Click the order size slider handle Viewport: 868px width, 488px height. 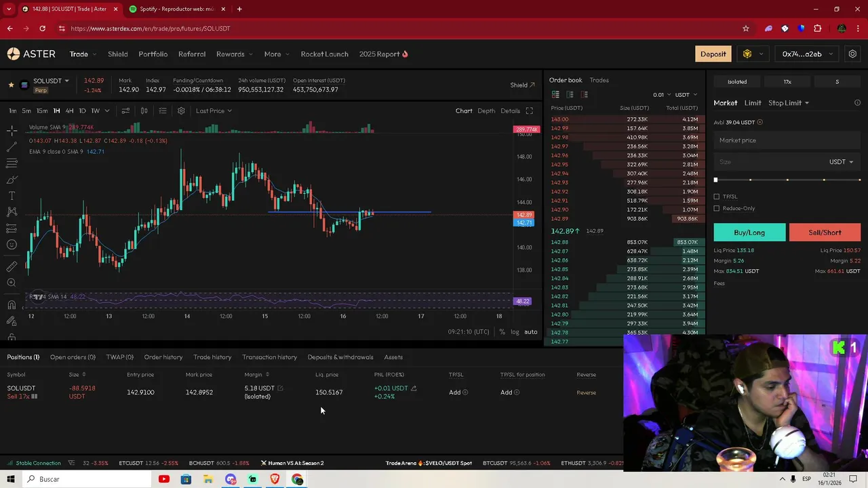715,180
